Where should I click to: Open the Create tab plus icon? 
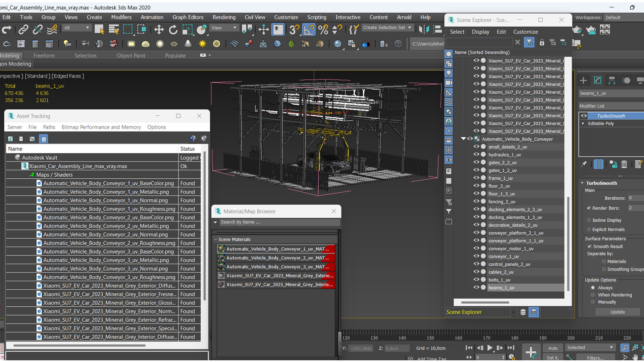click(x=583, y=80)
